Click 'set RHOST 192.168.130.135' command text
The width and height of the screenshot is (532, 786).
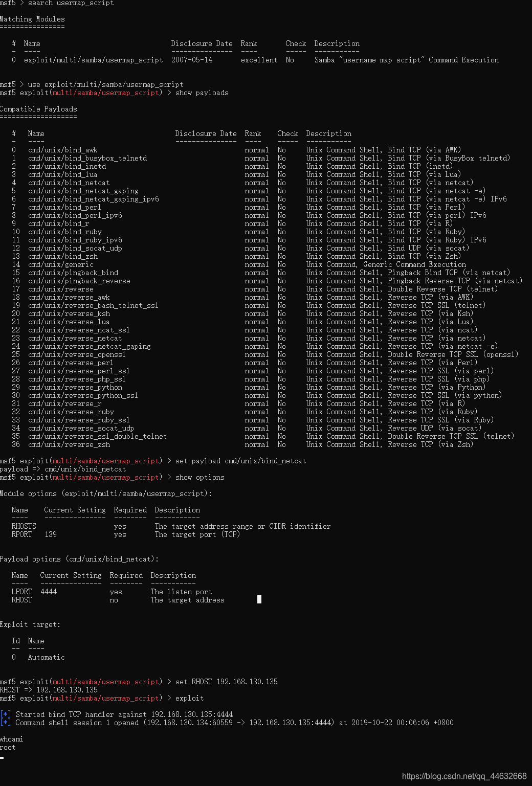click(226, 682)
